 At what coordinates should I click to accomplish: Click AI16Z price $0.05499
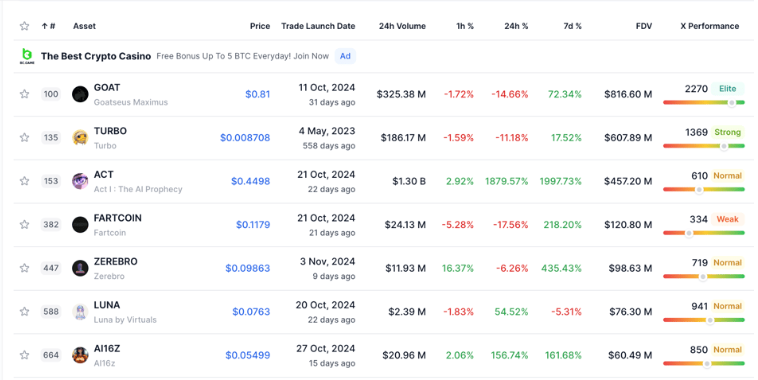248,355
